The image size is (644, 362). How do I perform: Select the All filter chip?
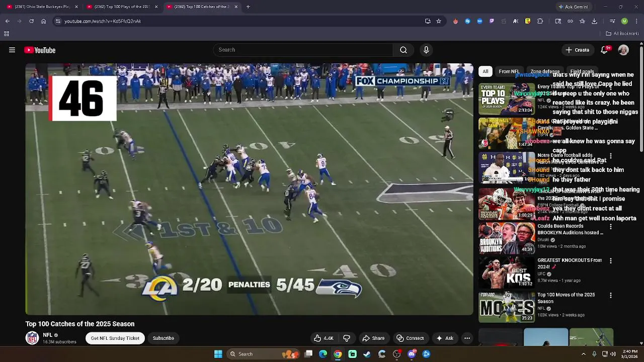pos(485,71)
